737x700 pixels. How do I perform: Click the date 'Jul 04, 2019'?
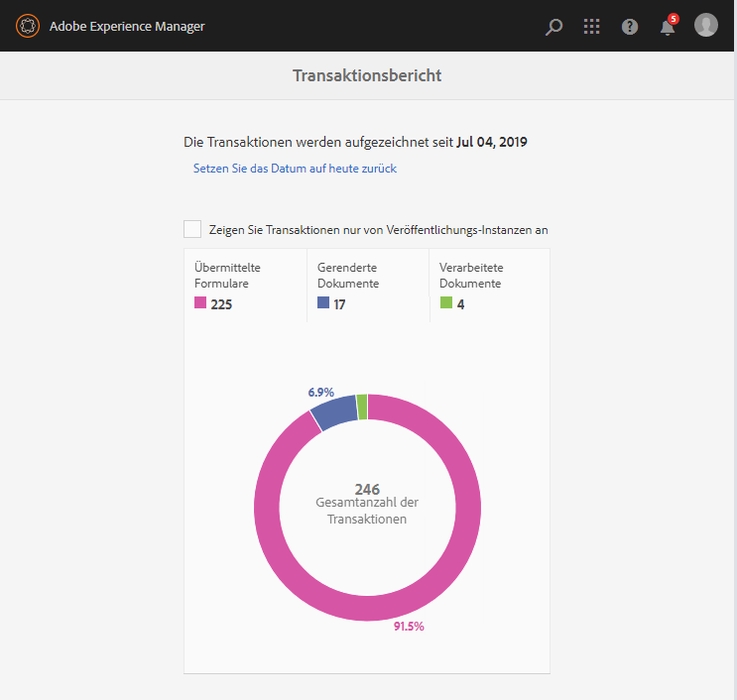(492, 142)
